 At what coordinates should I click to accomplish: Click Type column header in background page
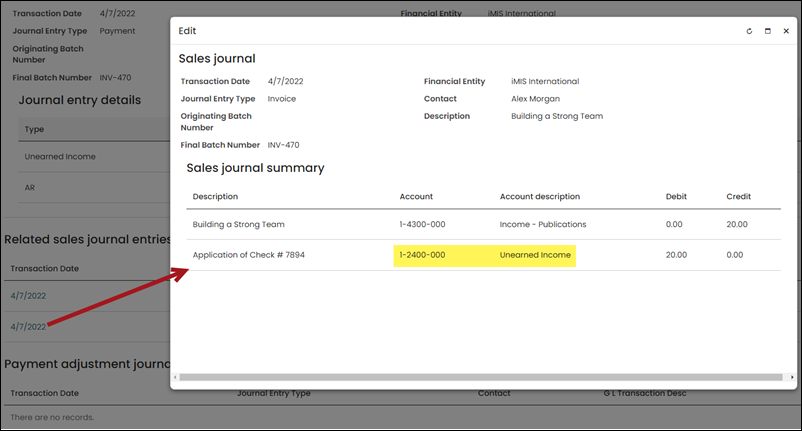click(34, 129)
